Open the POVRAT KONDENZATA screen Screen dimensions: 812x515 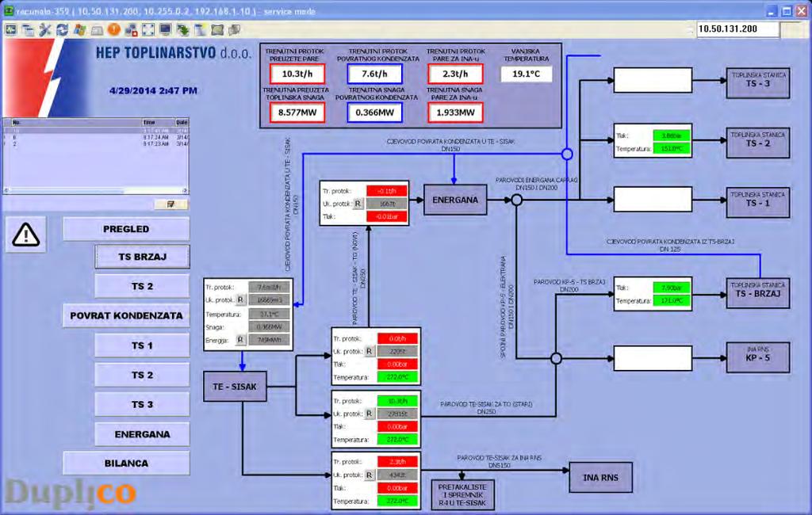[126, 315]
